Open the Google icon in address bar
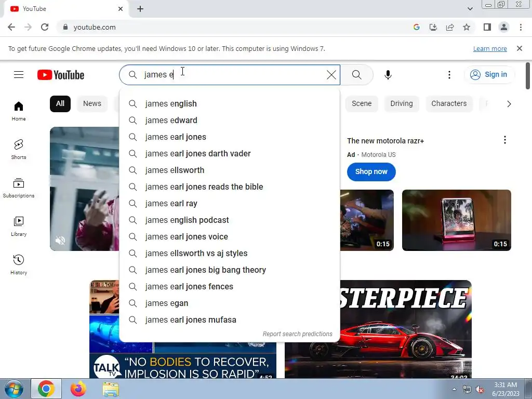532x399 pixels. [x=416, y=27]
